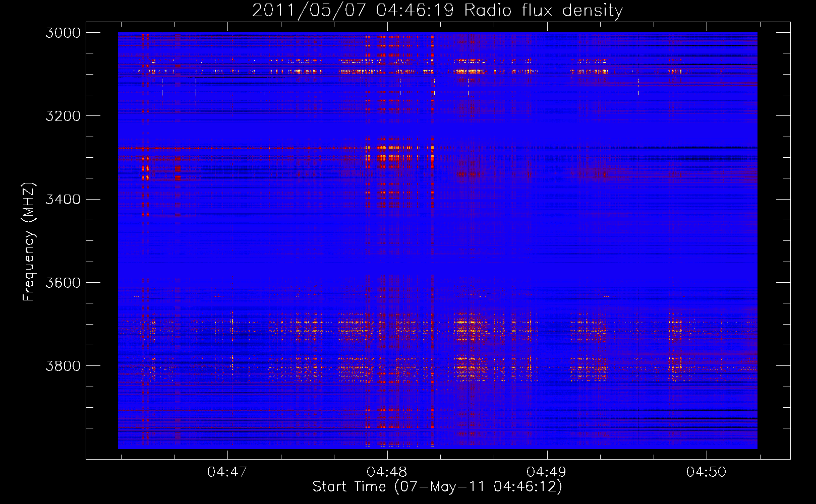Click the 3000 frequency tick label
Image resolution: width=816 pixels, height=504 pixels.
[63, 33]
